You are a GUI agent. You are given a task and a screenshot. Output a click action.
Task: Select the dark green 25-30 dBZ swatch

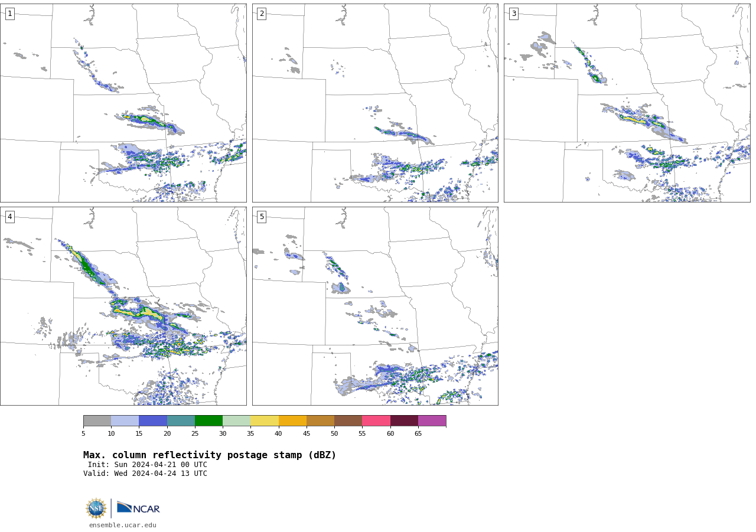click(208, 420)
